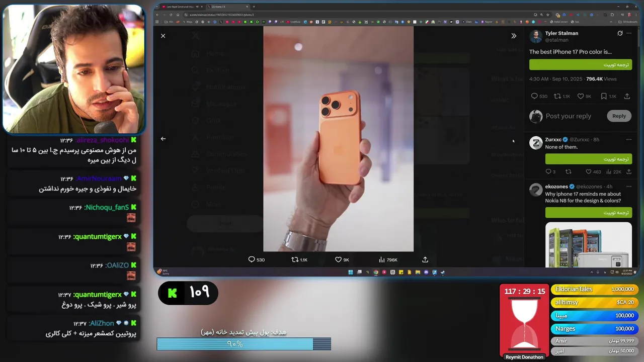
Task: Click tweet timestamp 4:30 AM Sep 10, 2025
Action: [555, 79]
